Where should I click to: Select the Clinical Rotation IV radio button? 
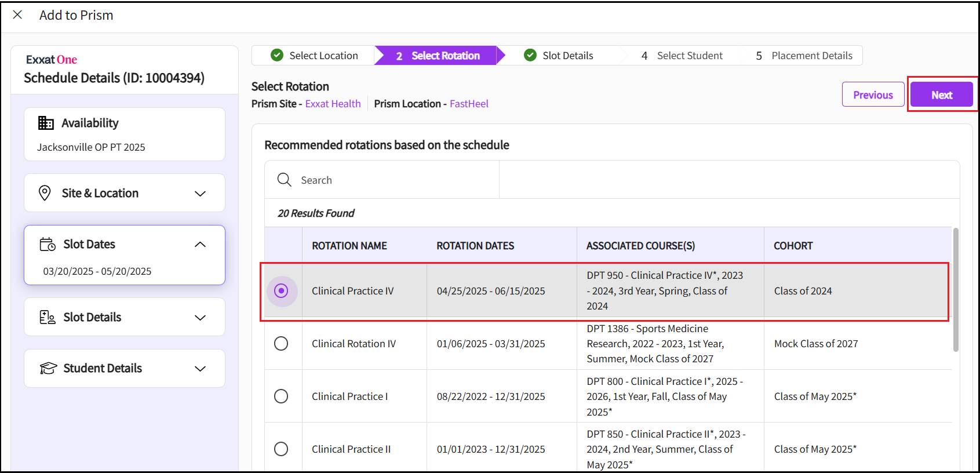[x=281, y=344]
